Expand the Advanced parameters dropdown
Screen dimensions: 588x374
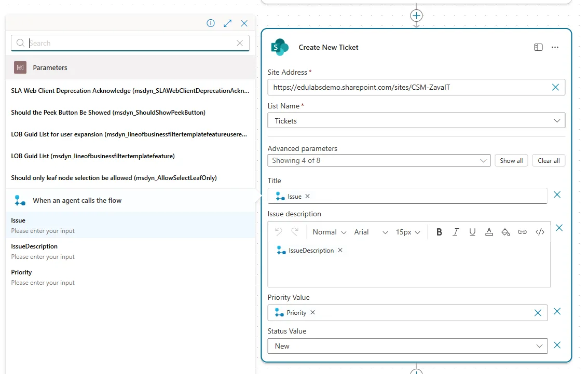point(379,161)
